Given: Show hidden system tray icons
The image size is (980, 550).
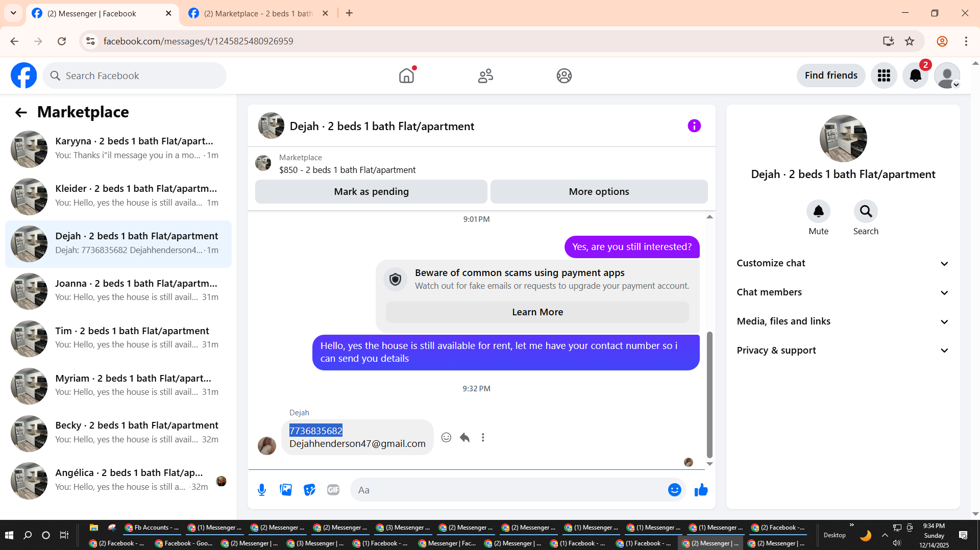Looking at the screenshot, I should [x=885, y=535].
